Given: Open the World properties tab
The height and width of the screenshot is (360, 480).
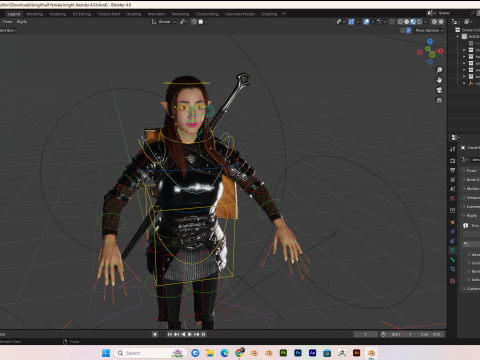Looking at the screenshot, I should coord(452,198).
